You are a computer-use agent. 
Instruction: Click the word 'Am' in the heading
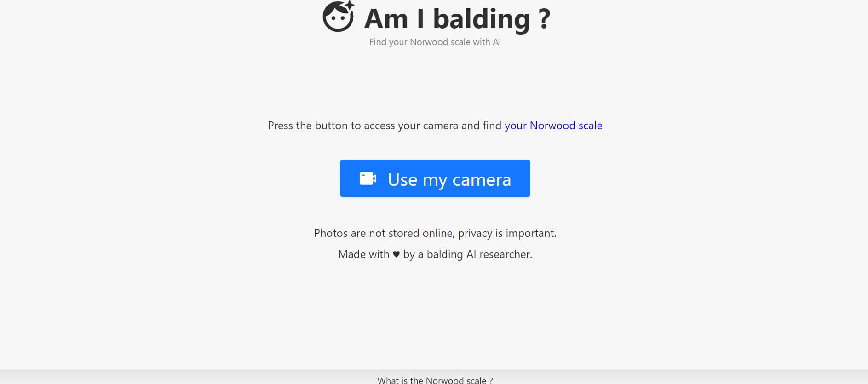pyautogui.click(x=386, y=19)
